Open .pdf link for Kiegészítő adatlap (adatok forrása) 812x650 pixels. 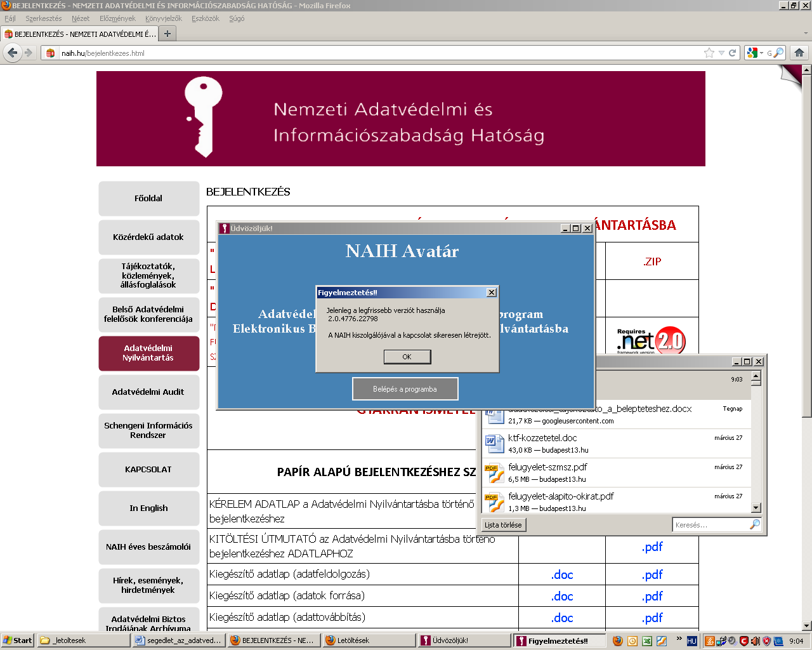(x=652, y=596)
